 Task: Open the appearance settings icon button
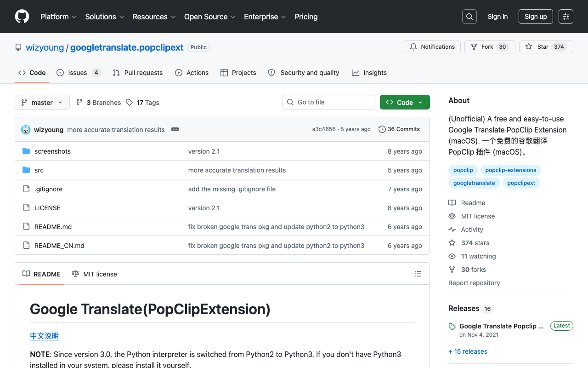point(566,17)
